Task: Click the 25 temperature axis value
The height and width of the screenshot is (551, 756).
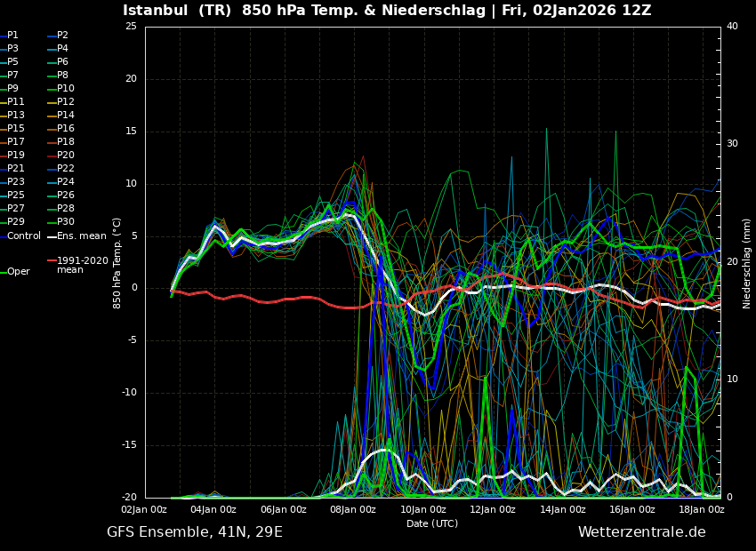Action: (131, 27)
